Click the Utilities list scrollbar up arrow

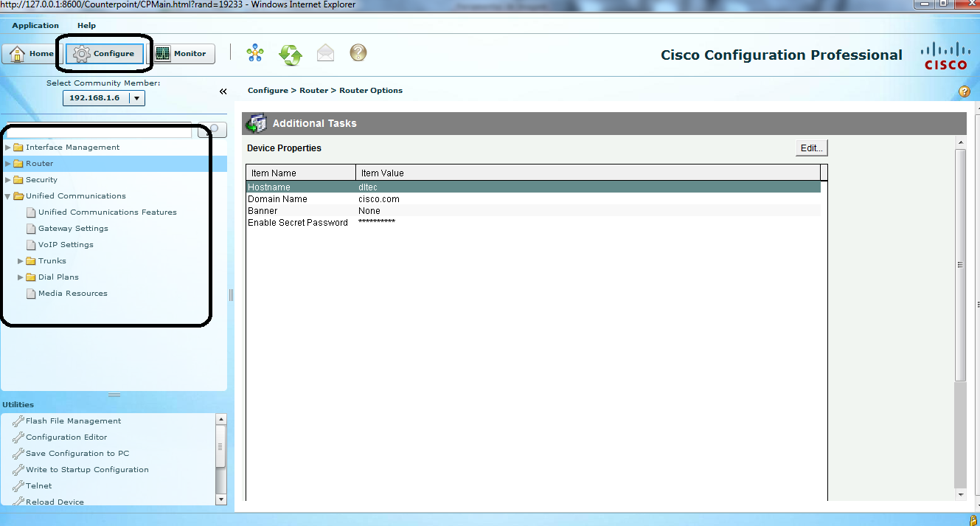(x=221, y=419)
